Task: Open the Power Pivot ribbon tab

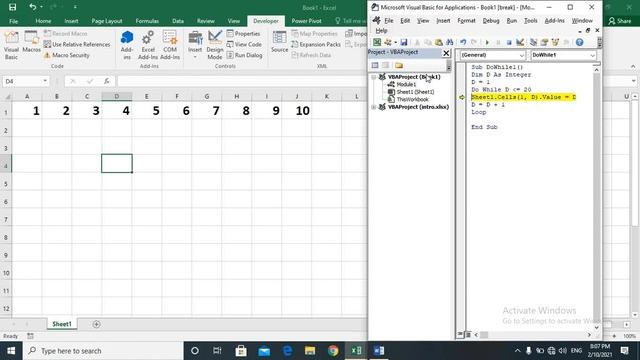Action: pyautogui.click(x=307, y=21)
